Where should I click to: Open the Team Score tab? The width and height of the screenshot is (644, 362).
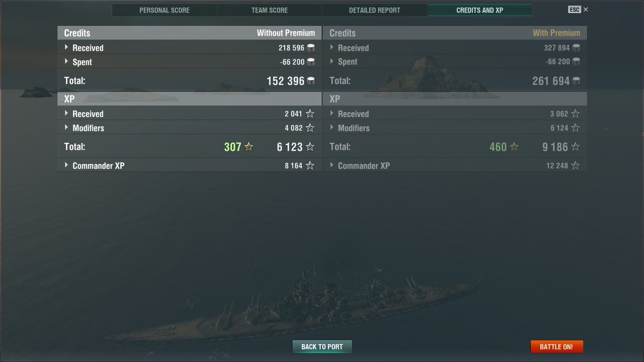coord(270,10)
